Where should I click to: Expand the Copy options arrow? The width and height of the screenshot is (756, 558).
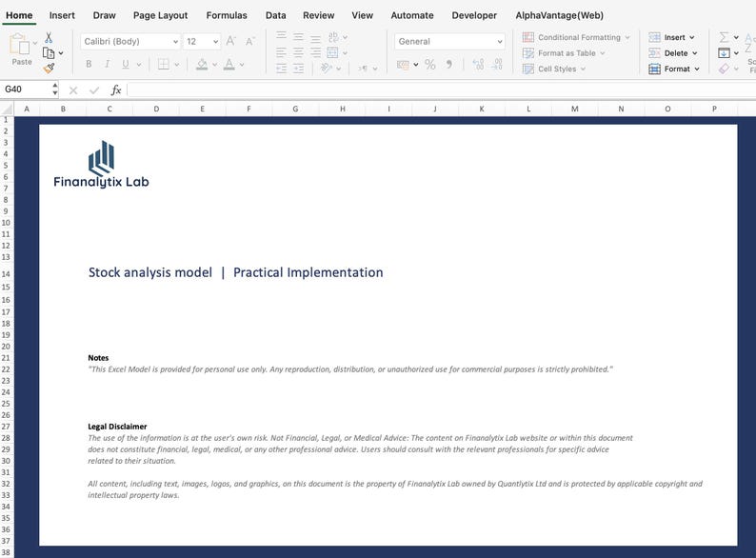coord(61,53)
